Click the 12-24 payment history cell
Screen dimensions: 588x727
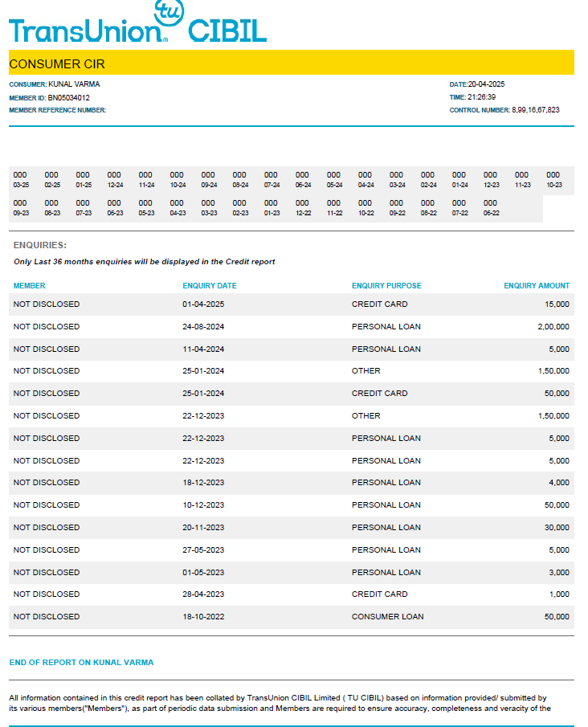click(115, 180)
